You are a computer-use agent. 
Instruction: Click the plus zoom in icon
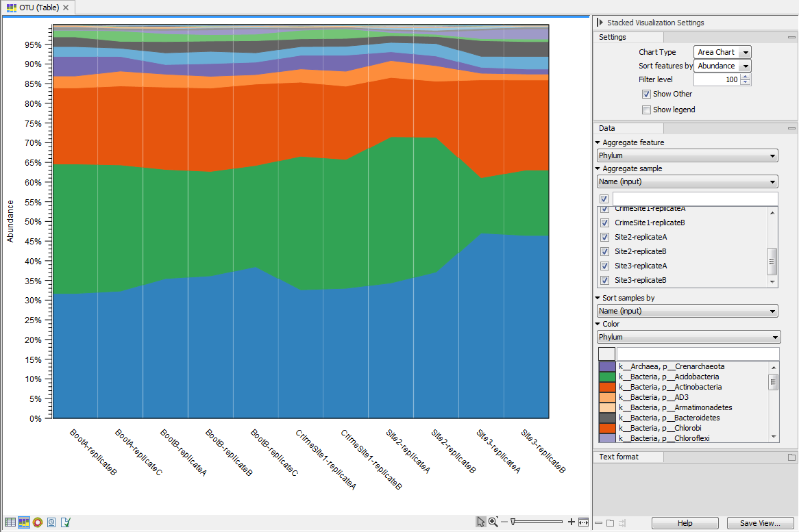(571, 522)
